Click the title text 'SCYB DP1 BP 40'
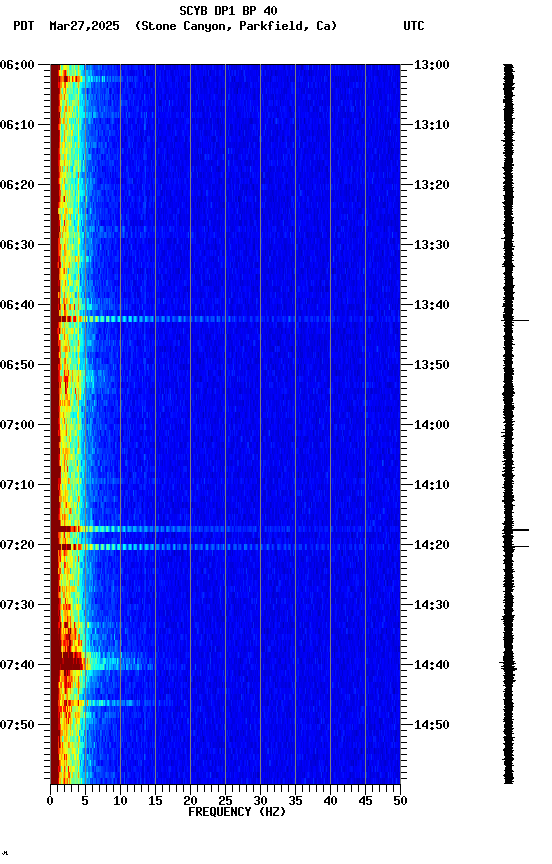Image resolution: width=552 pixels, height=864 pixels. point(228,10)
